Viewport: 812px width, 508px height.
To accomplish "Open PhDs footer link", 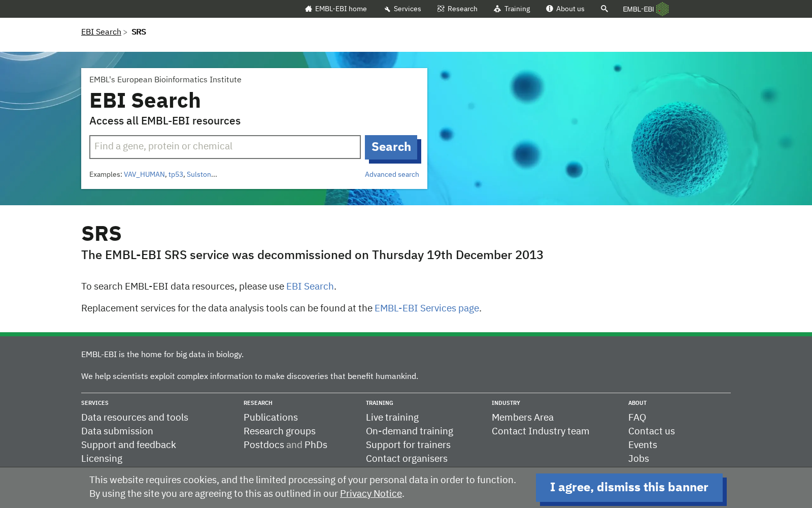I will click(316, 445).
